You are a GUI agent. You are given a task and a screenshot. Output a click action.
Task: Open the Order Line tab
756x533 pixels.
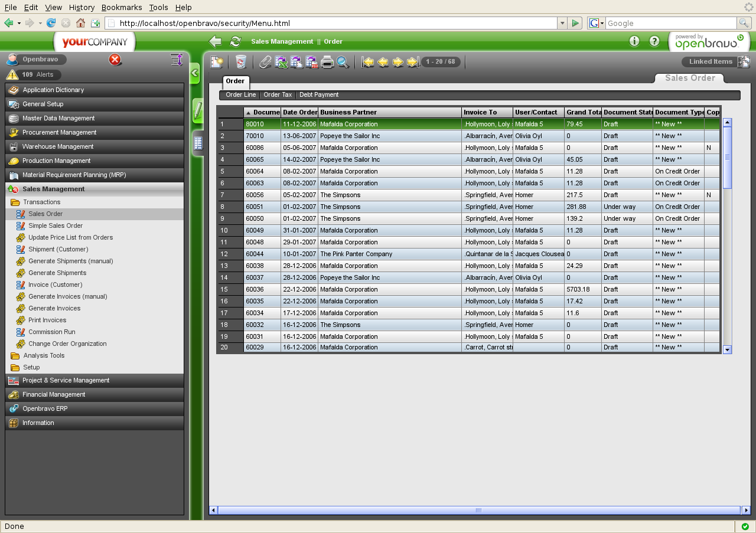240,94
